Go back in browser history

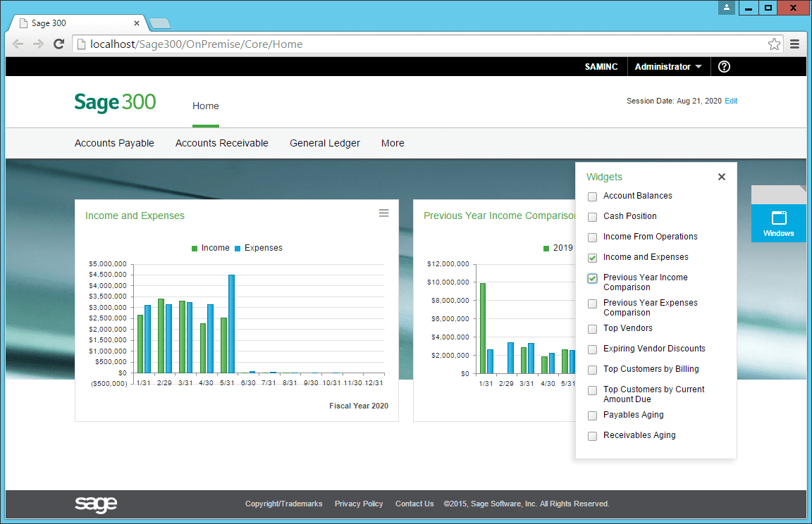point(18,44)
